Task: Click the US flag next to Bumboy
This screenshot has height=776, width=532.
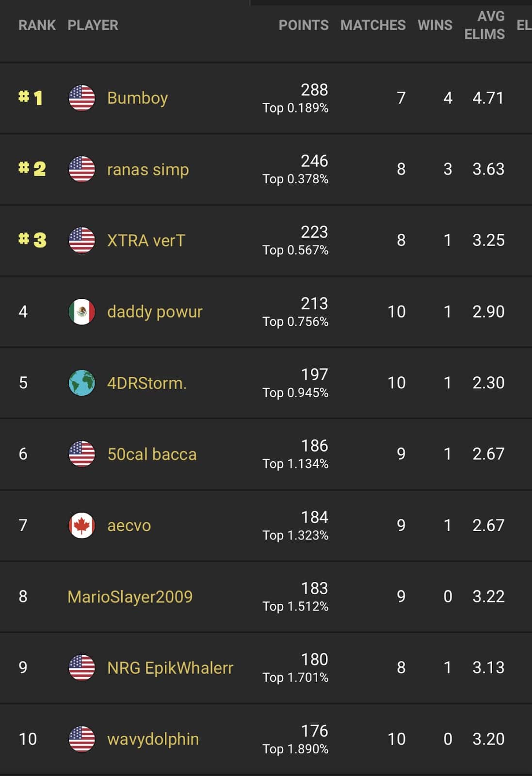Action: [81, 97]
